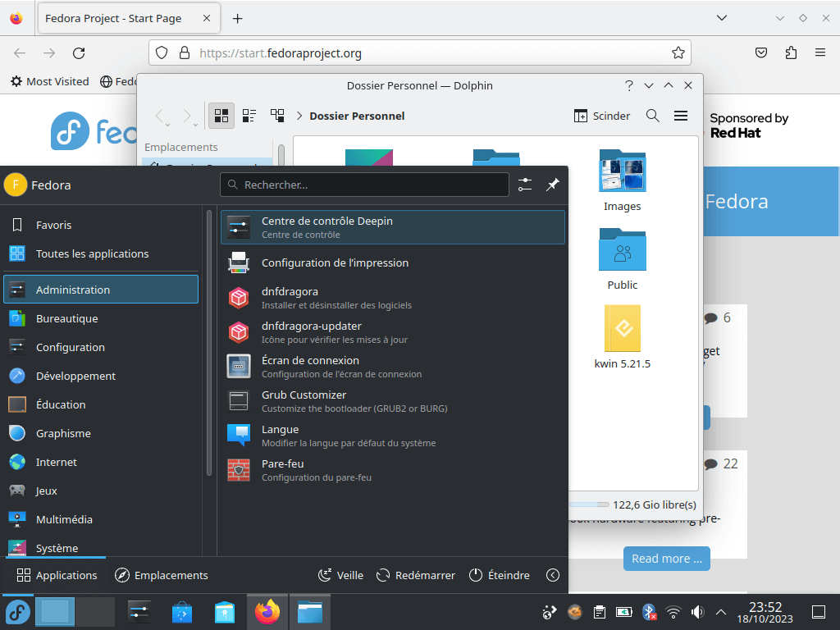840x630 pixels.
Task: Switch to Emplacements tab in launcher
Action: tap(162, 575)
